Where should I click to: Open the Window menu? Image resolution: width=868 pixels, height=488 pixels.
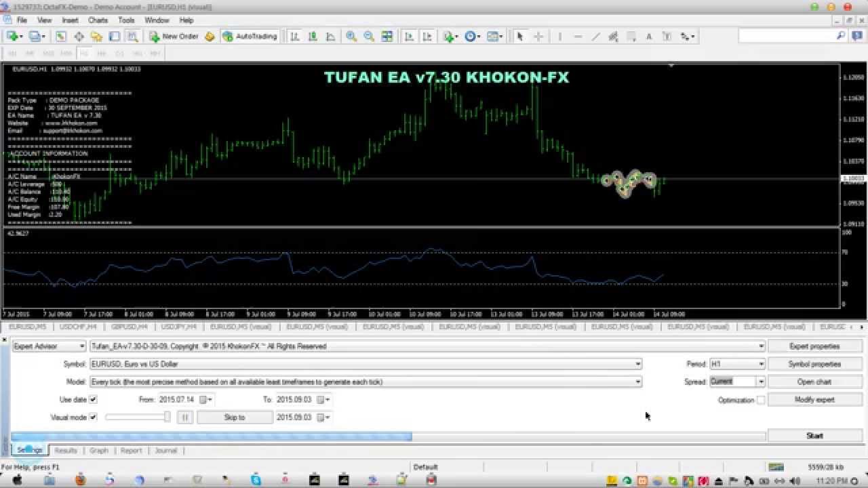pyautogui.click(x=157, y=20)
